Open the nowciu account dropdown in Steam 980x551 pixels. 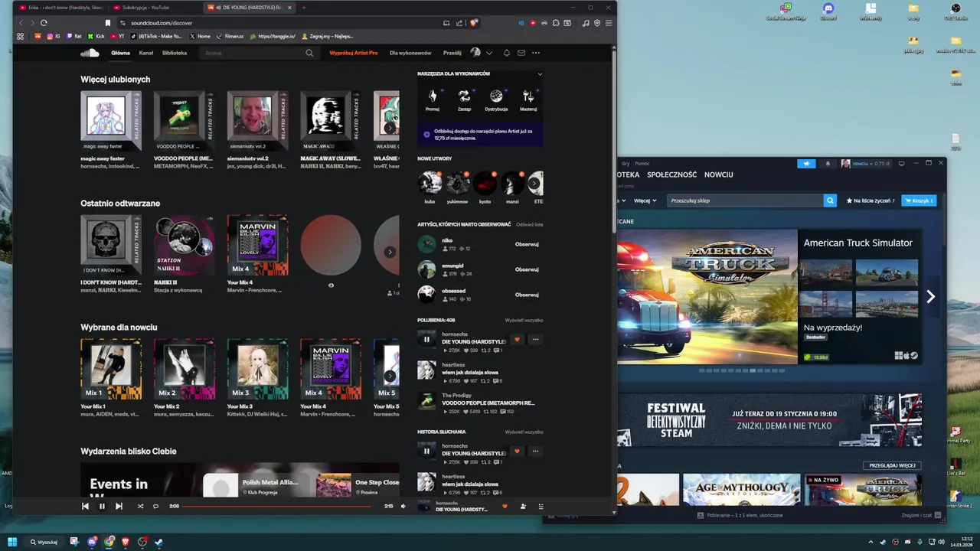pyautogui.click(x=866, y=163)
